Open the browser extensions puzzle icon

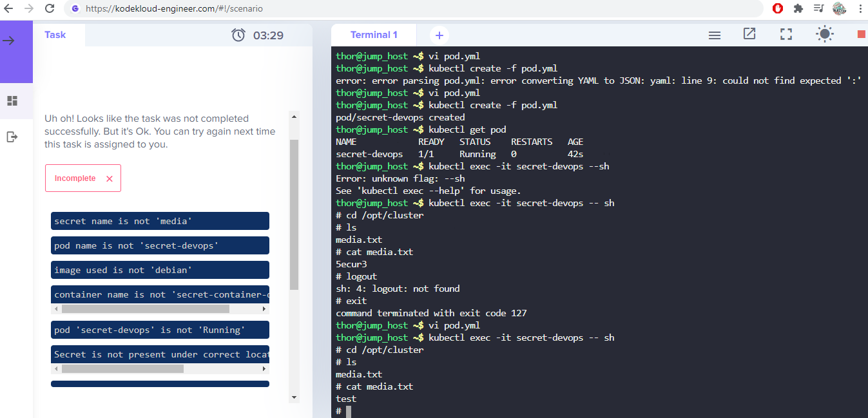[x=798, y=9]
